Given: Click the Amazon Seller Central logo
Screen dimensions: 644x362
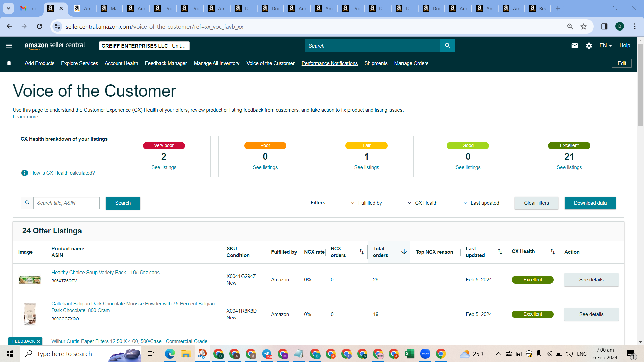Looking at the screenshot, I should (x=55, y=46).
